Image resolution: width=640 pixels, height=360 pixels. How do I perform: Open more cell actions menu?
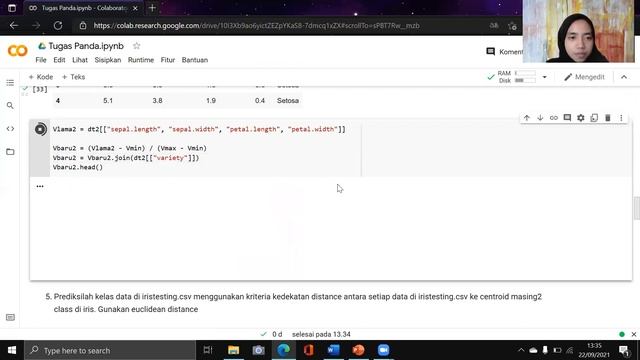pos(621,118)
